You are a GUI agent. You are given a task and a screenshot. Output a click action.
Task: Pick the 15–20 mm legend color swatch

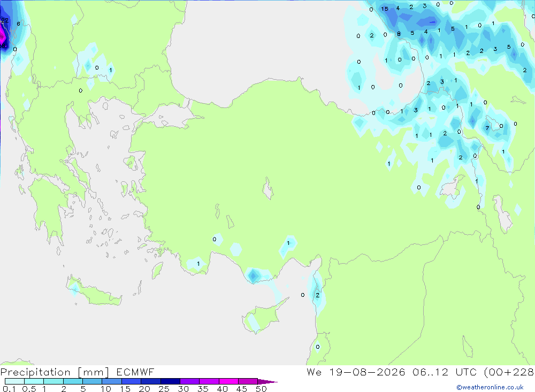pos(132,381)
